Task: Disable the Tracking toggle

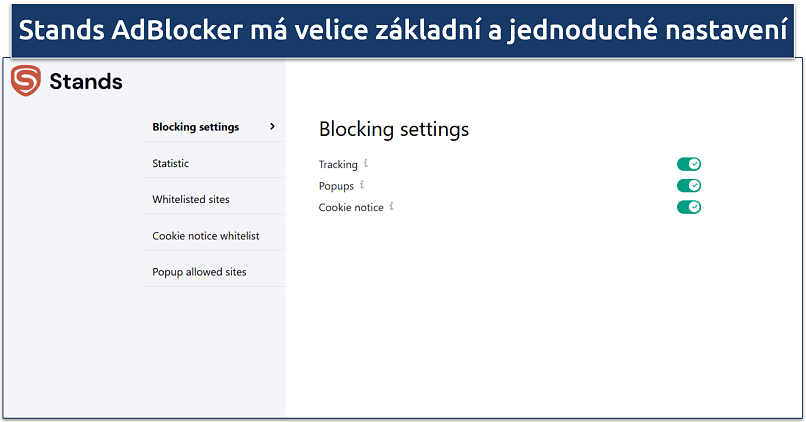Action: 689,164
